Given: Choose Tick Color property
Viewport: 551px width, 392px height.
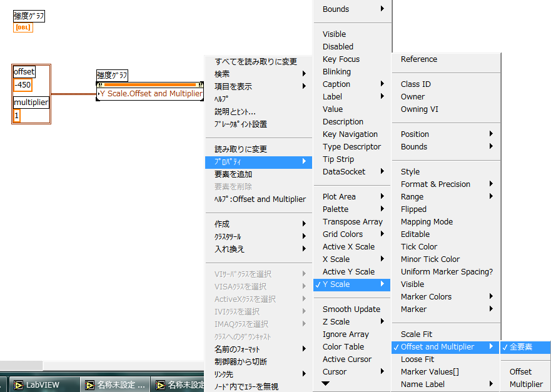Looking at the screenshot, I should [445, 246].
